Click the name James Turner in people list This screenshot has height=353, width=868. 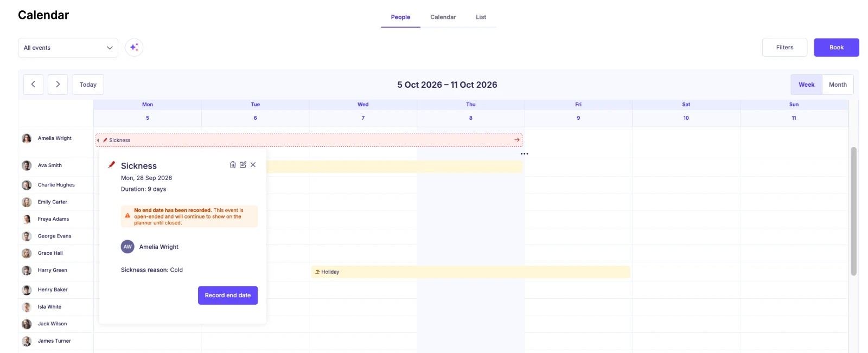click(54, 341)
